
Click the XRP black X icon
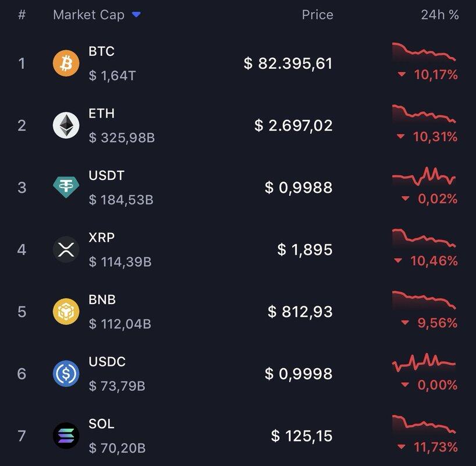(x=66, y=249)
